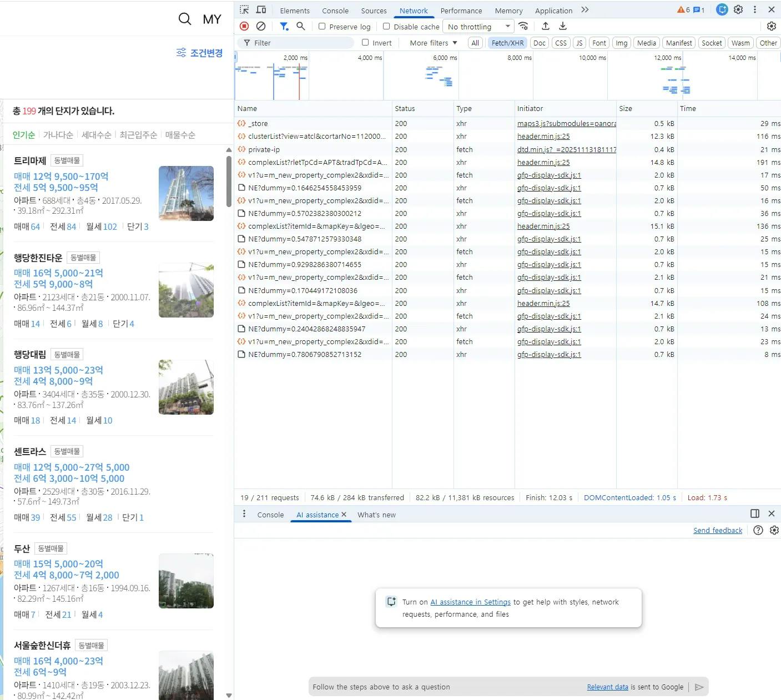Click the Send feedback link
This screenshot has width=781, height=700.
pos(717,530)
